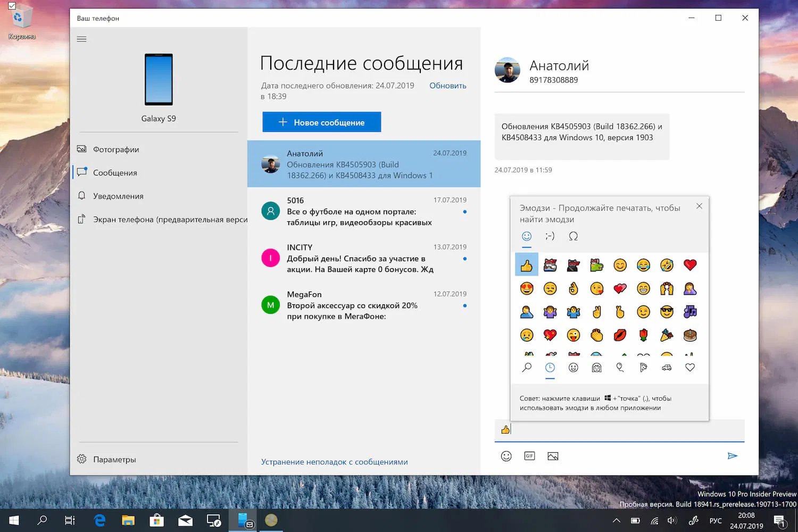The image size is (798, 532).
Task: Open the emoji picker button below message box
Action: [506, 456]
